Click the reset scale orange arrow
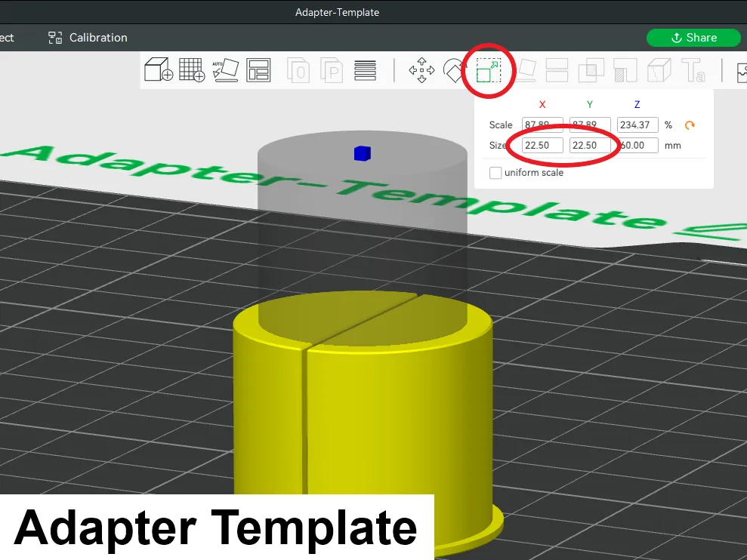The width and height of the screenshot is (747, 560). (689, 125)
